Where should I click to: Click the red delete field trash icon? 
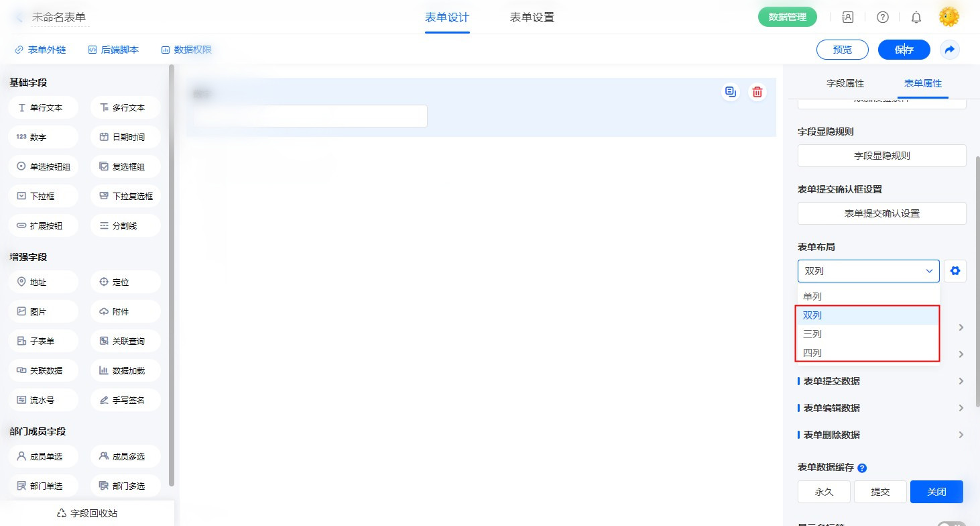click(x=757, y=93)
